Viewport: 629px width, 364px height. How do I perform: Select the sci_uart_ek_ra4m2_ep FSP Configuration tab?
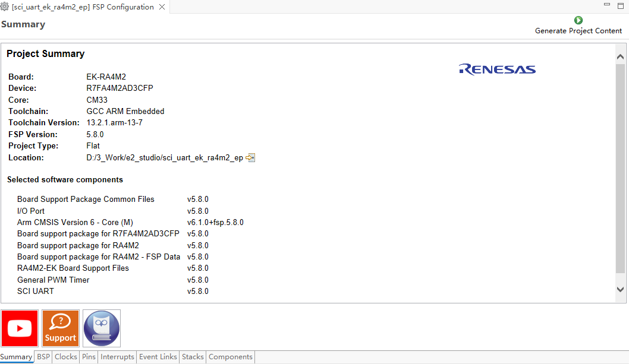pos(83,7)
